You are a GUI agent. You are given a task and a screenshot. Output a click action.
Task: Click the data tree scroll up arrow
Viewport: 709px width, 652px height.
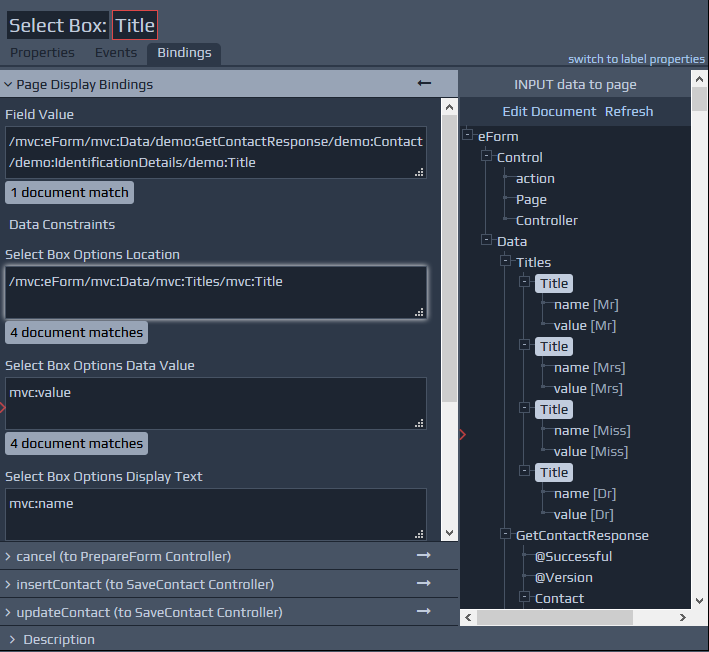(699, 80)
